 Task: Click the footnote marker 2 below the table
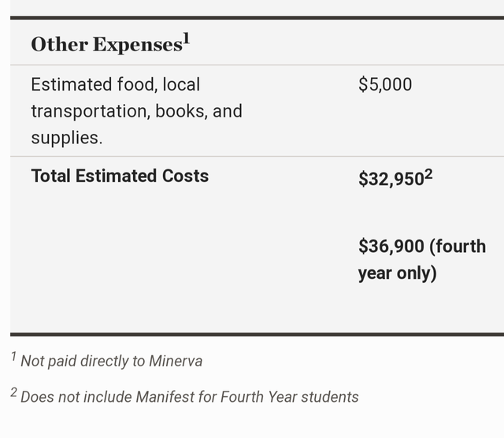[x=13, y=392]
